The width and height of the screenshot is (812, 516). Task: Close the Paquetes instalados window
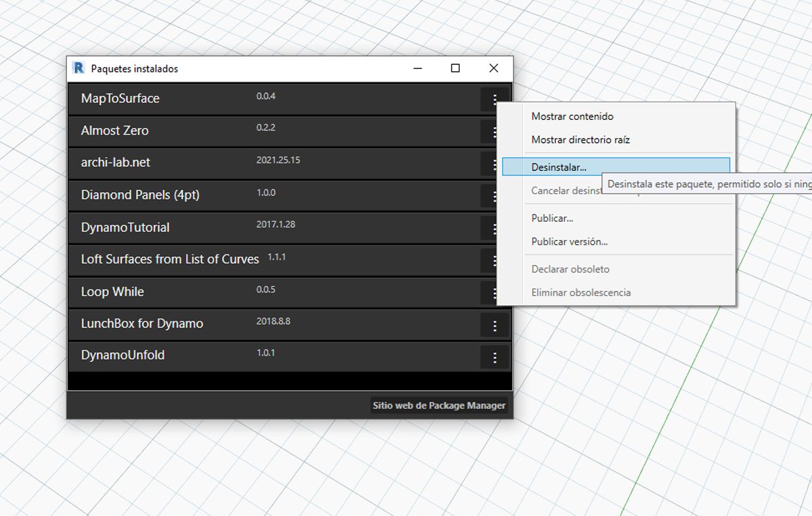point(493,68)
